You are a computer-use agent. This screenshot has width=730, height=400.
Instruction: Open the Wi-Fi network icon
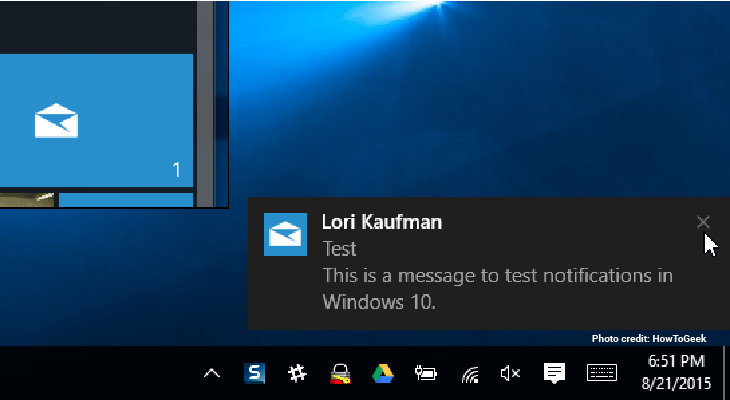[x=468, y=375]
